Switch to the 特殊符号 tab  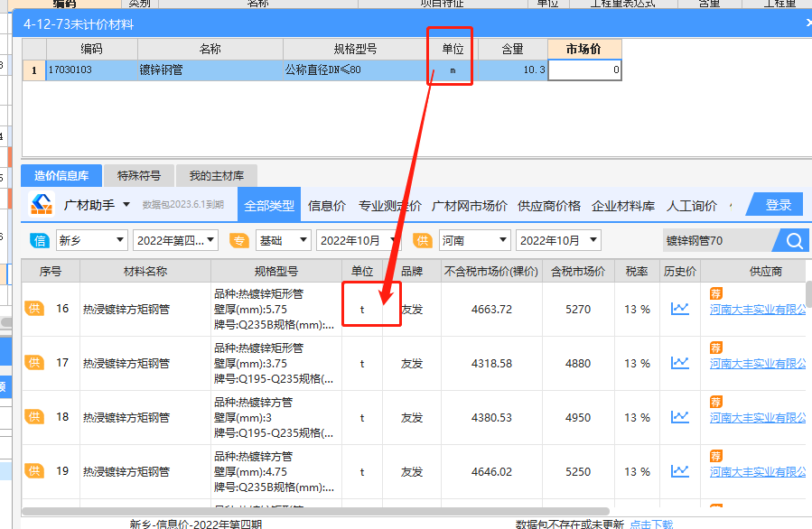[x=139, y=176]
